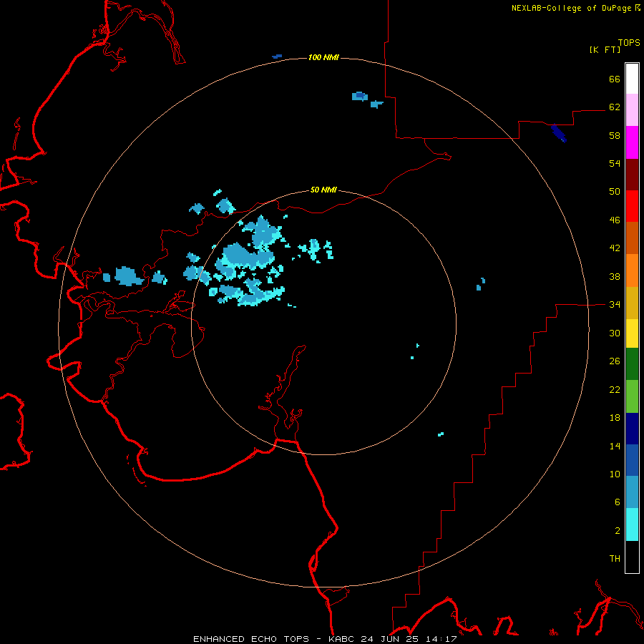Screen dimensions: 644x644
Task: Pick the light blue swatch beside 6
Action: pos(632,492)
